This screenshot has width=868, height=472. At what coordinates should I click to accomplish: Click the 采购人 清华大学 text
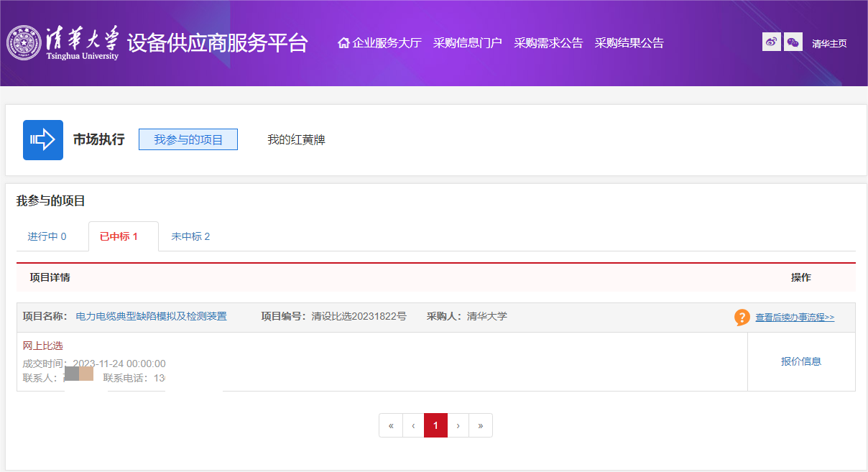click(467, 317)
